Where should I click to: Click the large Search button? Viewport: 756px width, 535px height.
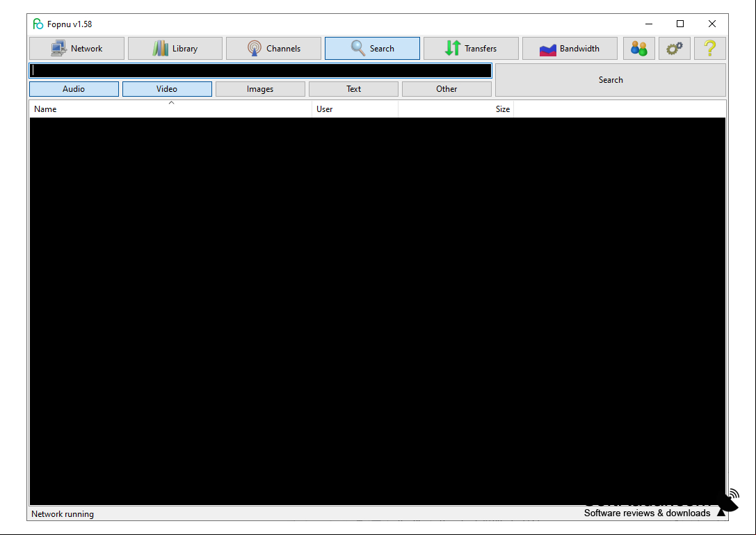[x=611, y=80]
